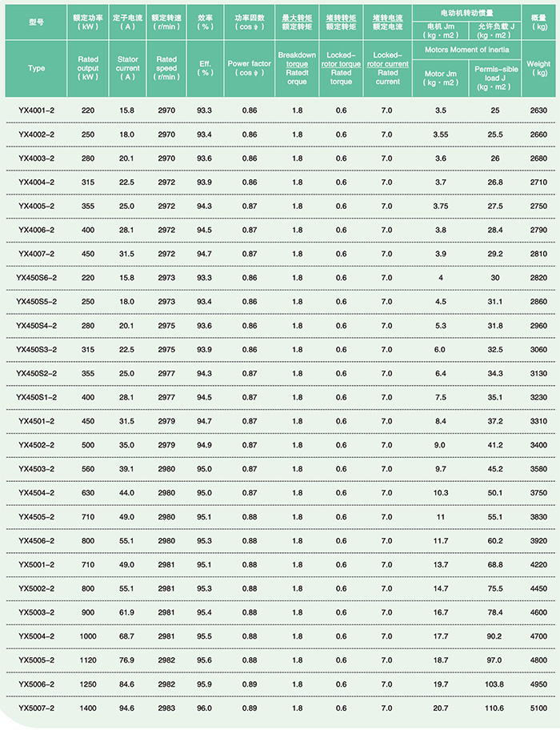Select motor Jm value 20.7
The image size is (560, 730).
point(441,708)
